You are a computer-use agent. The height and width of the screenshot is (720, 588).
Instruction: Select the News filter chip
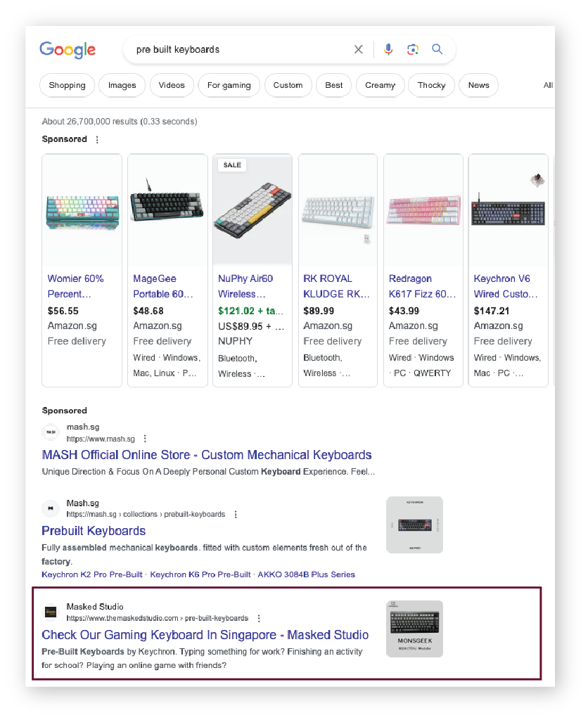pyautogui.click(x=479, y=85)
